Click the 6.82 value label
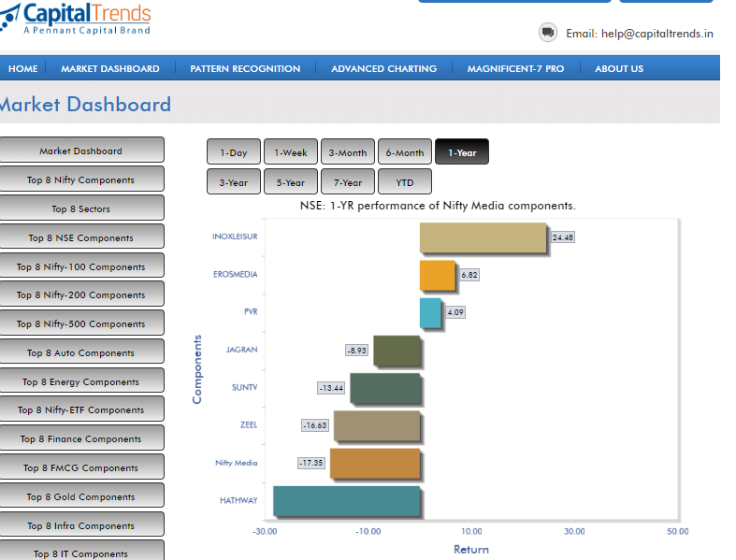This screenshot has height=560, width=736. [x=469, y=275]
